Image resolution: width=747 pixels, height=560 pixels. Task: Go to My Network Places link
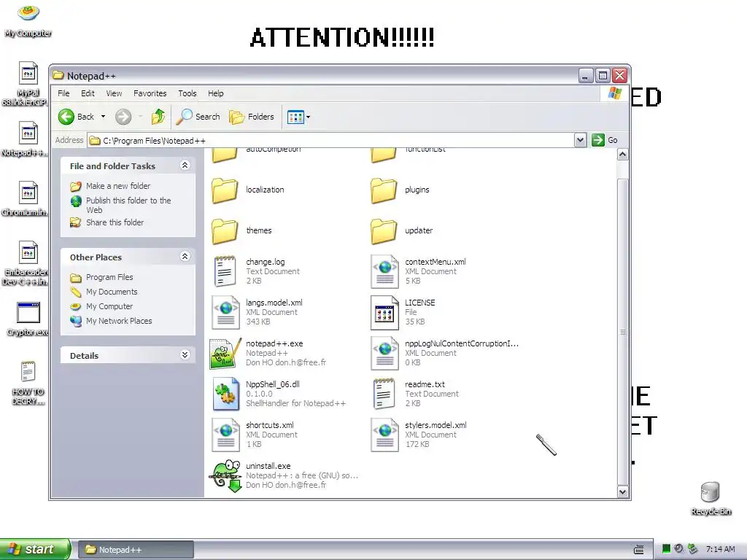click(x=119, y=321)
